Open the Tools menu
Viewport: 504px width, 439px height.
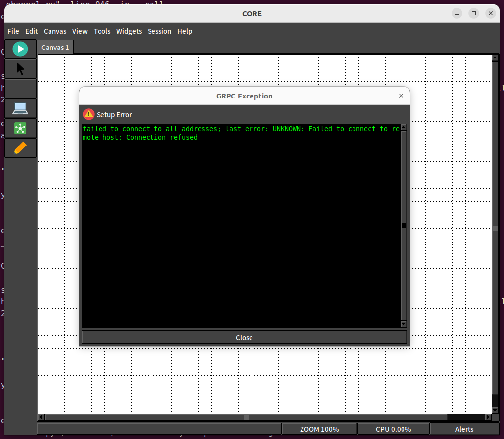[x=102, y=31]
